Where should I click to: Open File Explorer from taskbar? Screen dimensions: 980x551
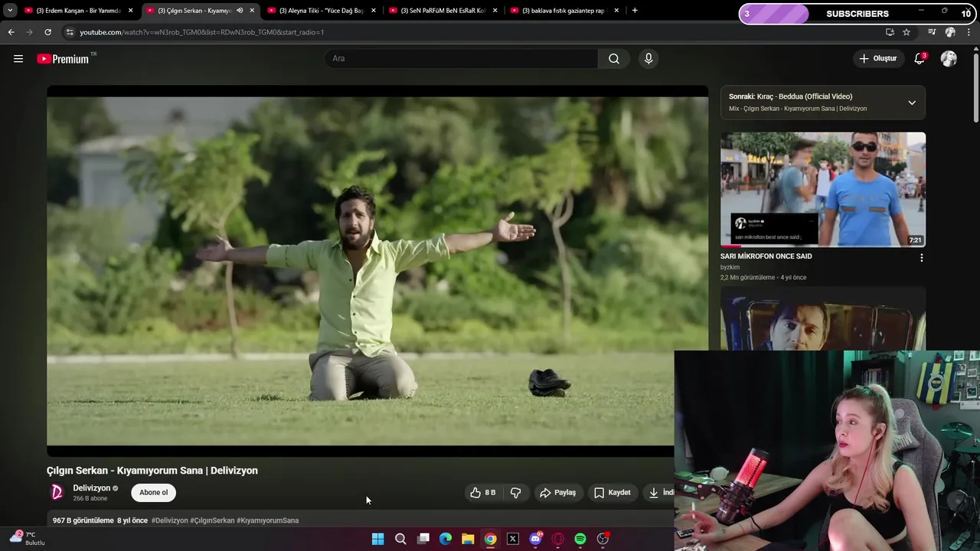(x=468, y=539)
